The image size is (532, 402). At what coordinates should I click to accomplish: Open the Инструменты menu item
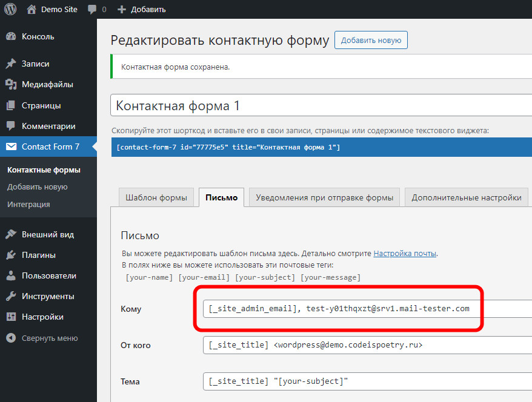point(48,296)
